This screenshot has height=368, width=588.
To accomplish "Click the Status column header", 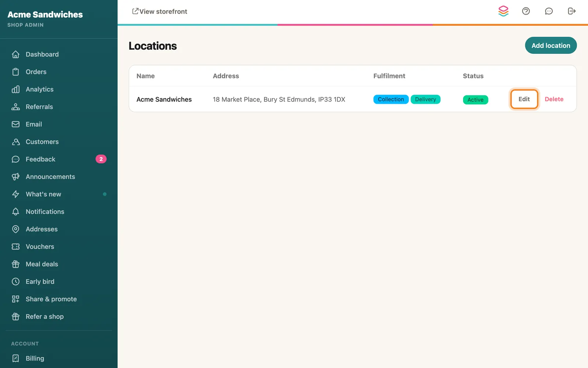I will pos(473,76).
